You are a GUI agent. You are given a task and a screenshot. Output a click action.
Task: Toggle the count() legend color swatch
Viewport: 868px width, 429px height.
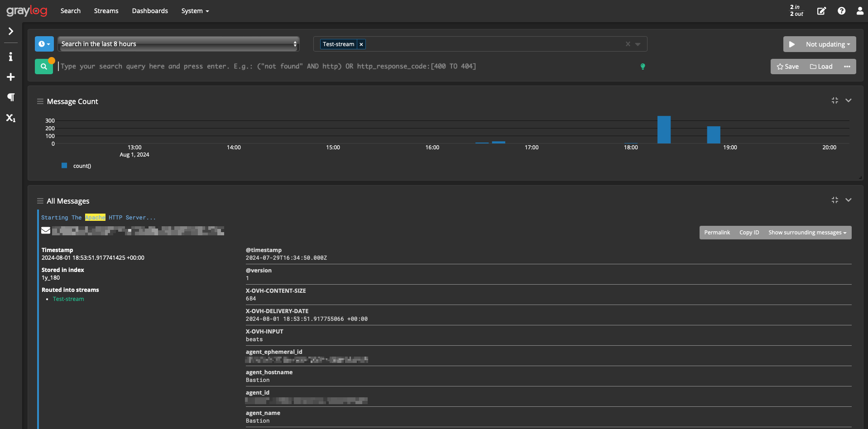[64, 166]
